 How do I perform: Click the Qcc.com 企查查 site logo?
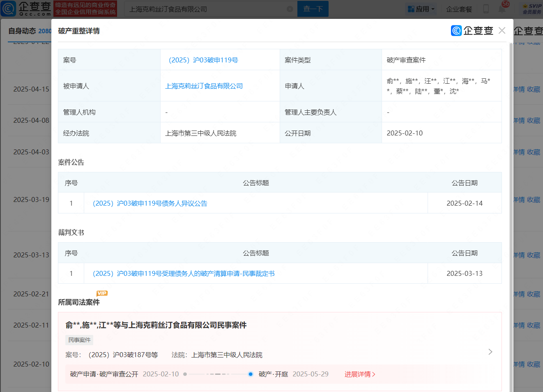click(x=27, y=9)
